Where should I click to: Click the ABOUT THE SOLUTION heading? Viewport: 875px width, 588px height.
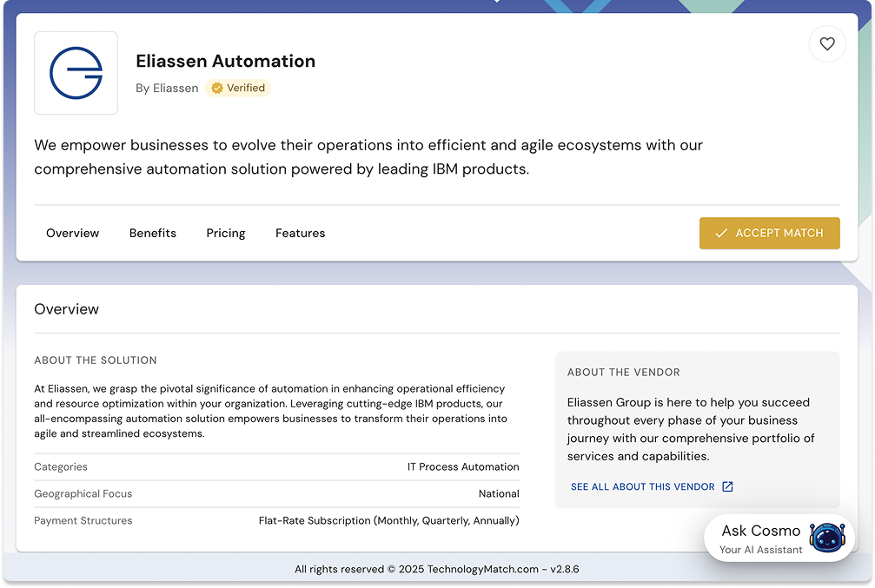[x=96, y=360]
